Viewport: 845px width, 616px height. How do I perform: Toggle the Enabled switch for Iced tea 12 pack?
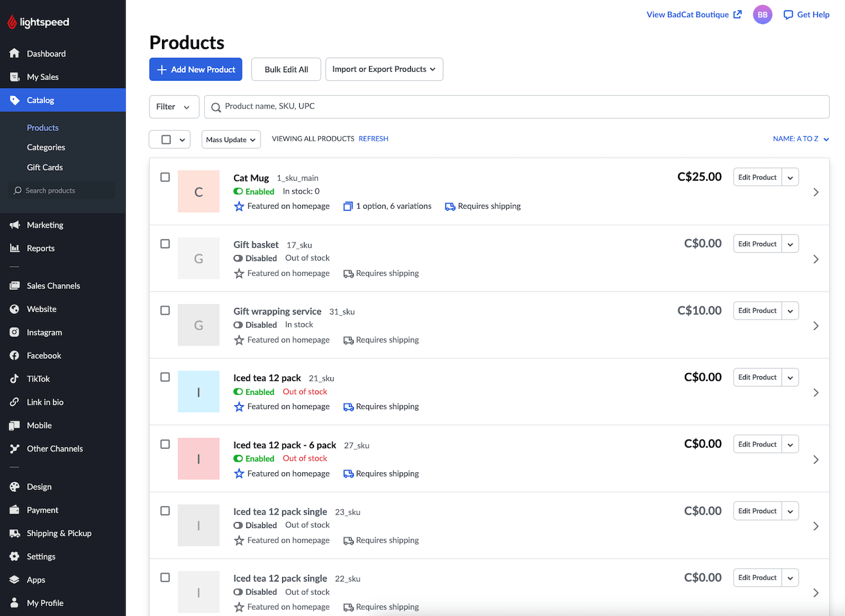(238, 392)
